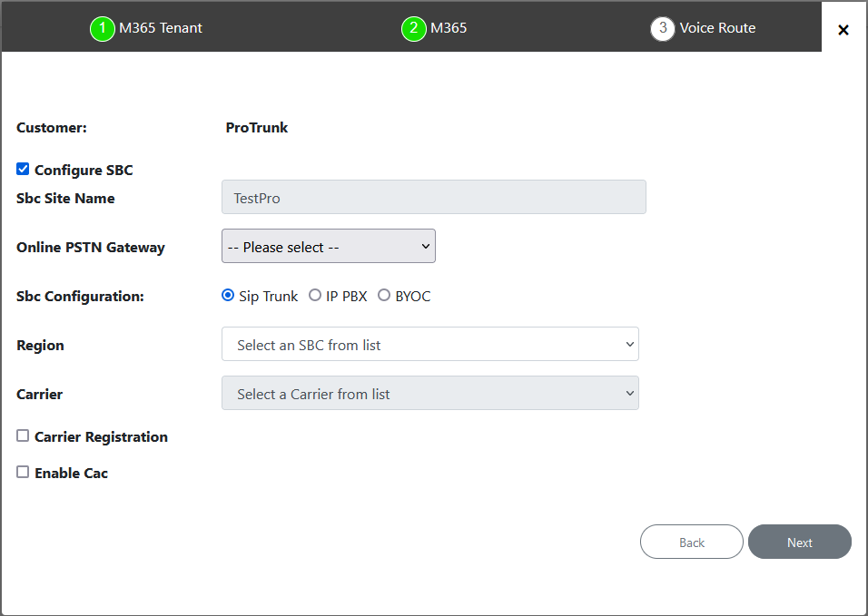Open the Online PSTN Gateway selector
Screen dimensions: 868x616
tap(329, 246)
